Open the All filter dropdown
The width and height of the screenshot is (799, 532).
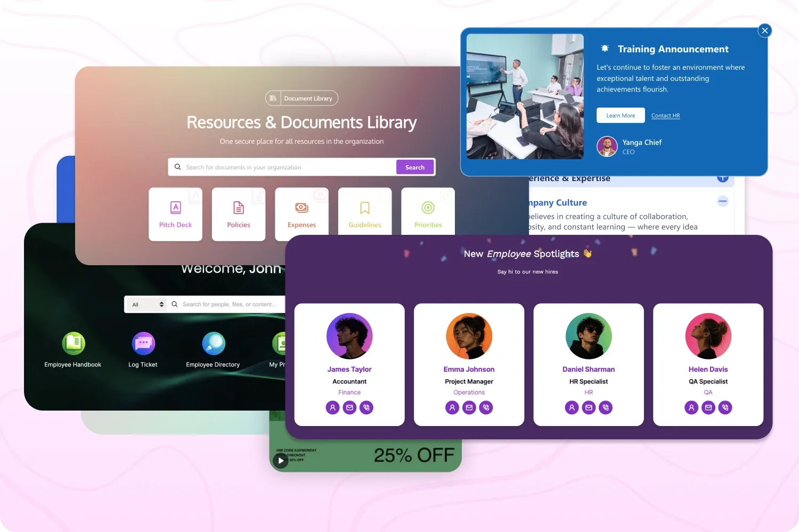[148, 304]
